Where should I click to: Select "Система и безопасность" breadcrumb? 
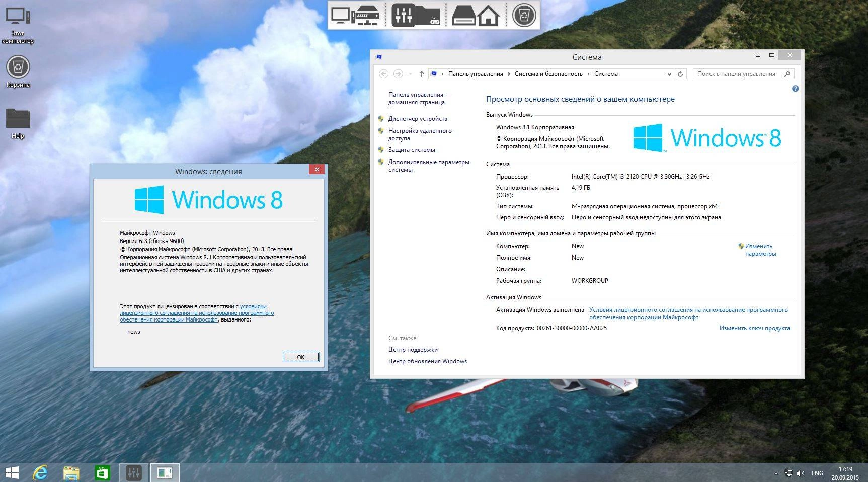click(548, 74)
